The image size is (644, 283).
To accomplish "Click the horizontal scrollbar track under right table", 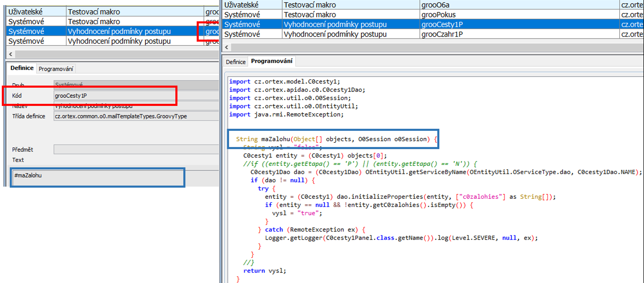I will (437, 47).
